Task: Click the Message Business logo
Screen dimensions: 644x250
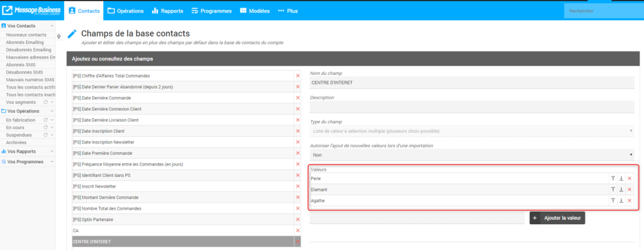Action: (31, 11)
